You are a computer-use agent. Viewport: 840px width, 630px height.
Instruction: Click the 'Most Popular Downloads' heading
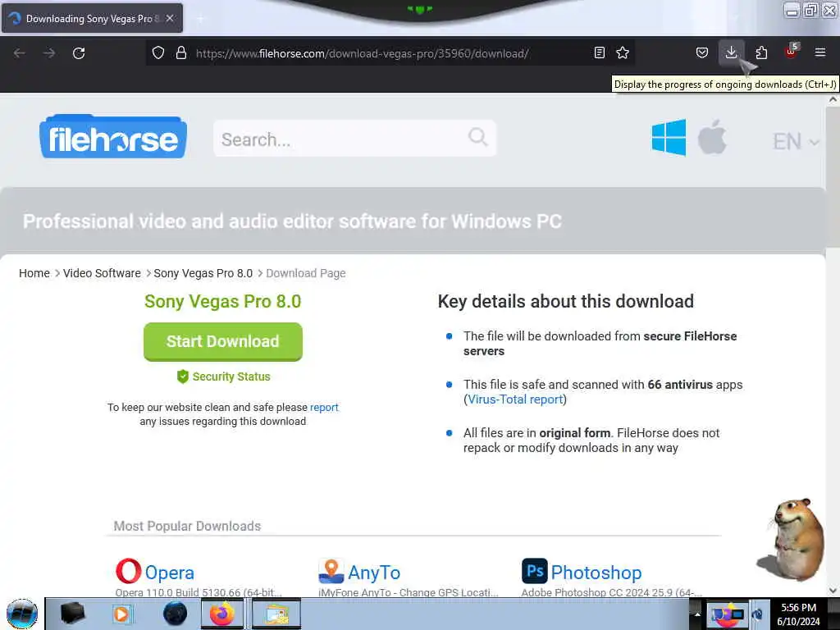point(187,526)
